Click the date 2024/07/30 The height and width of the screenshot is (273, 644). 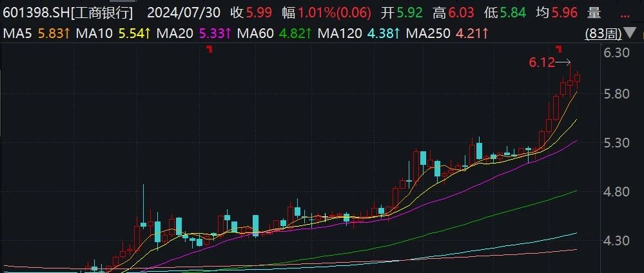pyautogui.click(x=184, y=13)
